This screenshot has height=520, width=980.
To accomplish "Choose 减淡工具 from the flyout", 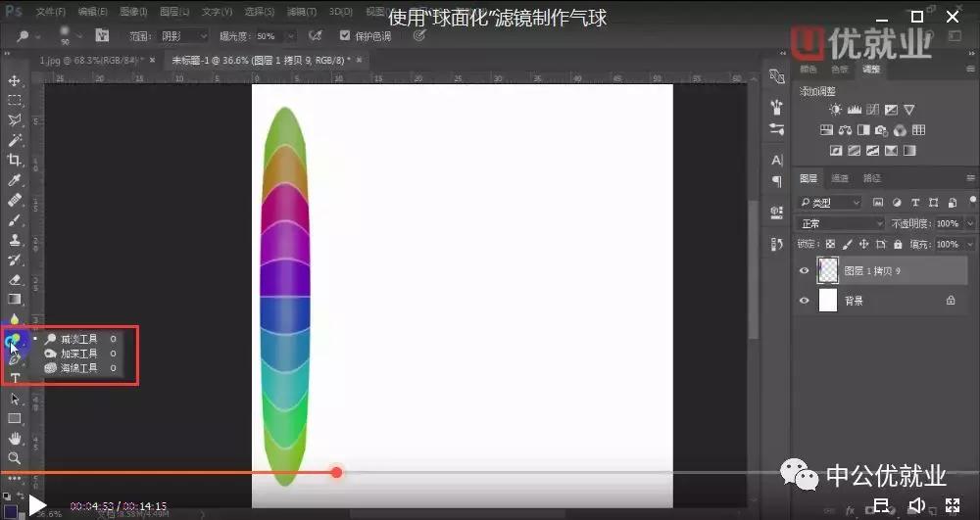I will tap(79, 339).
